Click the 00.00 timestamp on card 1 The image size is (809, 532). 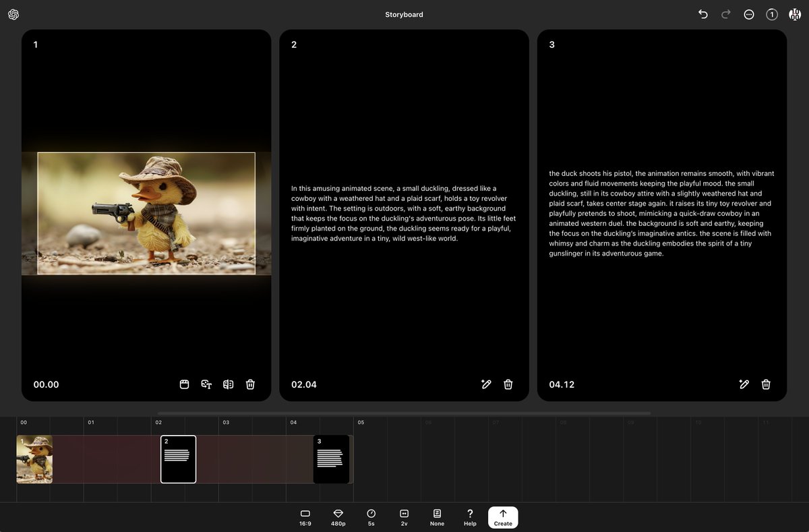pyautogui.click(x=46, y=384)
